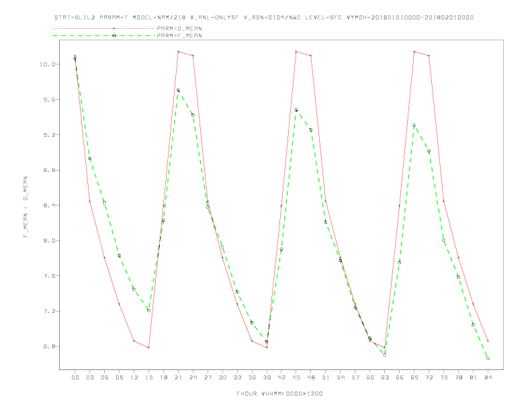Click the x-axis tick label 75
Screen dimensions: 532x411
[x=444, y=377]
